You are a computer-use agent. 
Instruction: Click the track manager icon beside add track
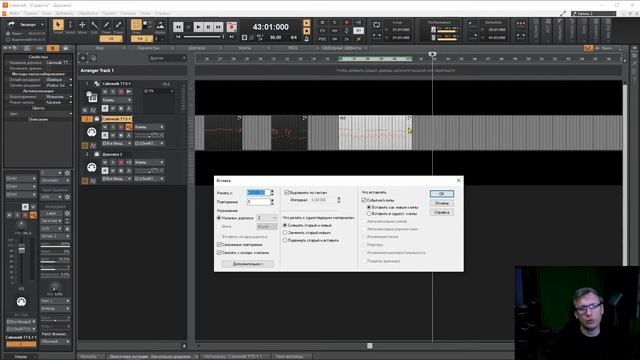pyautogui.click(x=93, y=58)
